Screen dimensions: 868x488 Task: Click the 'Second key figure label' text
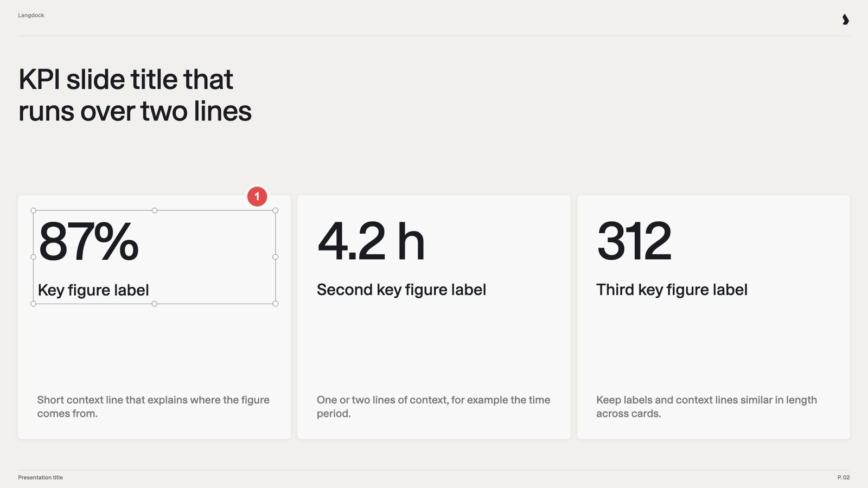click(x=401, y=290)
